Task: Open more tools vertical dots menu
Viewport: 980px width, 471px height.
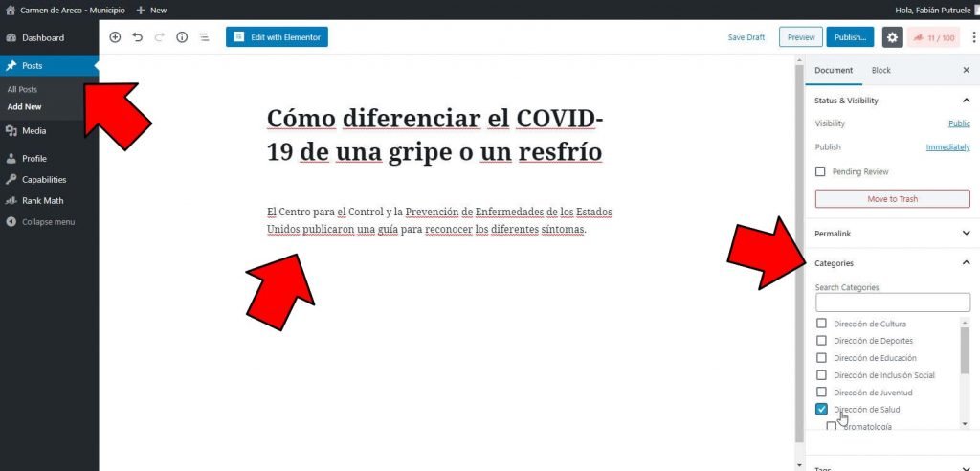Action: 973,37
